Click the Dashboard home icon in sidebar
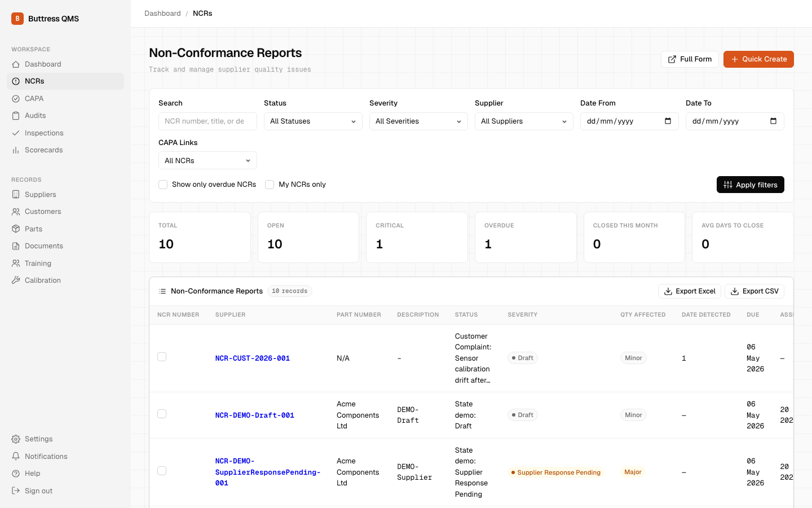 click(16, 64)
